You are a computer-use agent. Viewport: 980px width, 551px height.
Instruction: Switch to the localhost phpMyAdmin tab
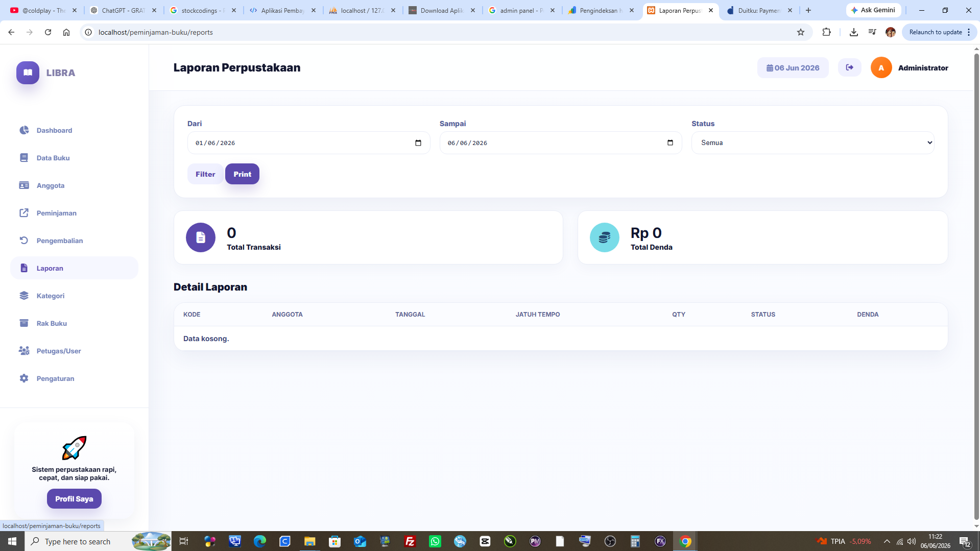362,10
